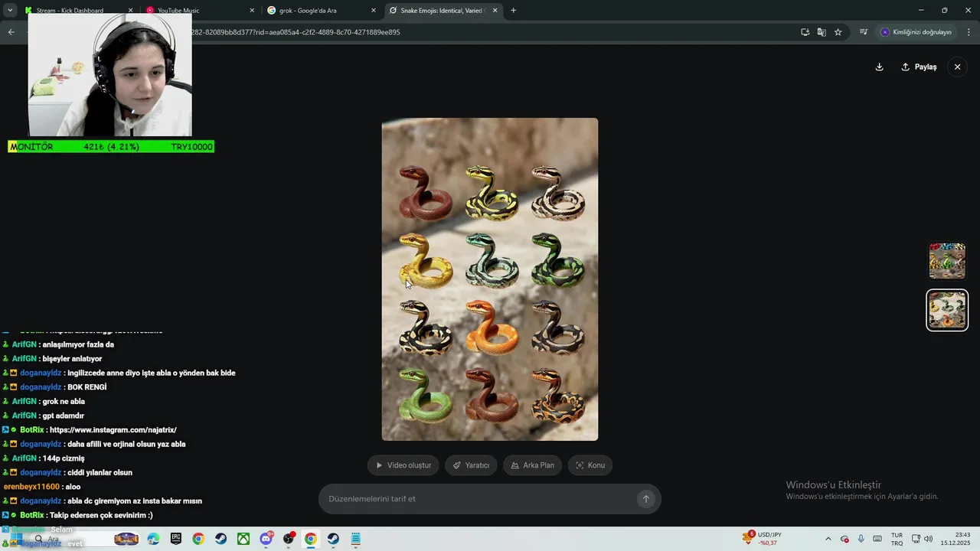The width and height of the screenshot is (980, 551).
Task: Open a new browser tab
Action: pyautogui.click(x=513, y=11)
